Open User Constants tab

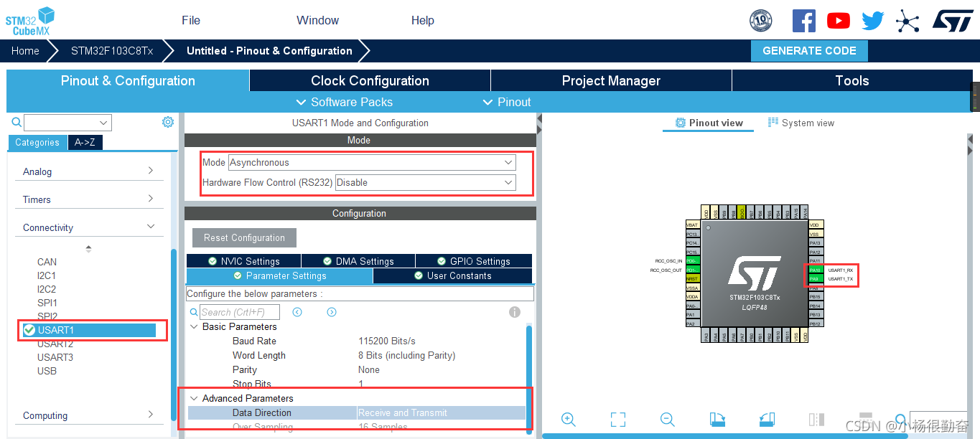pyautogui.click(x=452, y=275)
